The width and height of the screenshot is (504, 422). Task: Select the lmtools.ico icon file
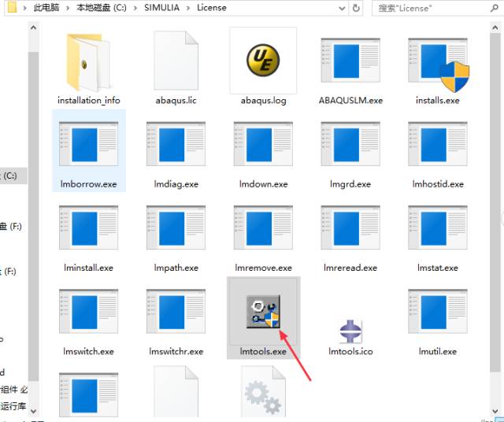tap(350, 332)
